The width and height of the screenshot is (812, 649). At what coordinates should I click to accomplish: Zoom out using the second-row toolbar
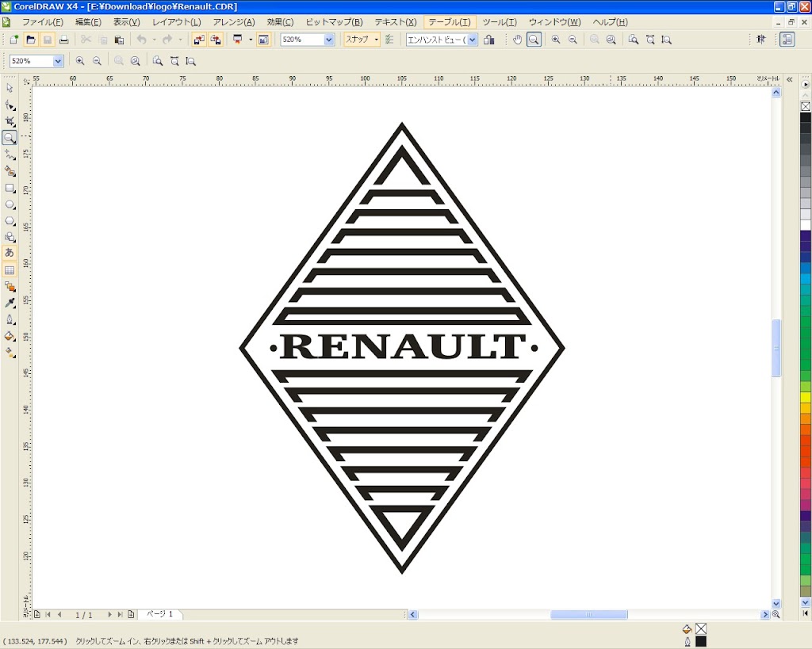pyautogui.click(x=97, y=61)
